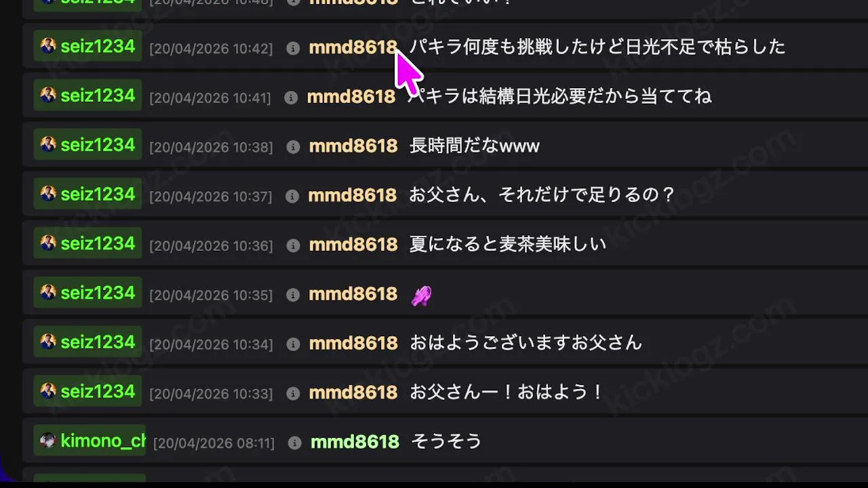The width and height of the screenshot is (868, 488).
Task: Click kimono channel avatar on 08:11 row
Action: [x=48, y=441]
